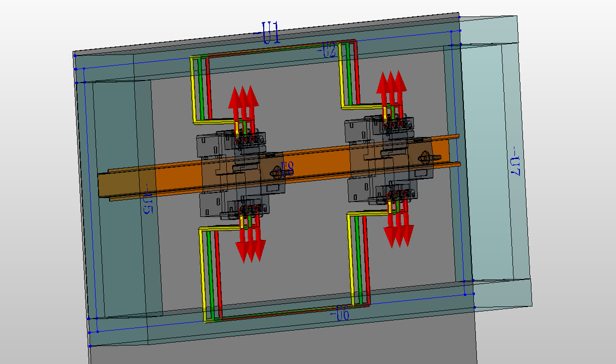Image resolution: width=616 pixels, height=364 pixels.
Task: Select the lower-right terminal block on rail
Action: pyautogui.click(x=383, y=191)
